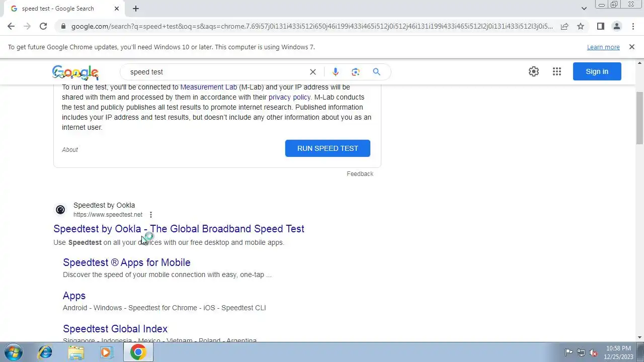Toggle the Chrome side panel

600,26
